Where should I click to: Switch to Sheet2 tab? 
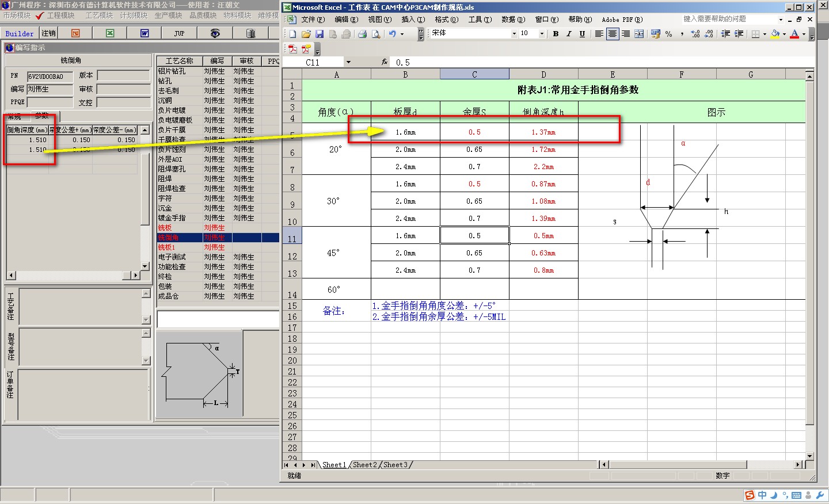[364, 465]
